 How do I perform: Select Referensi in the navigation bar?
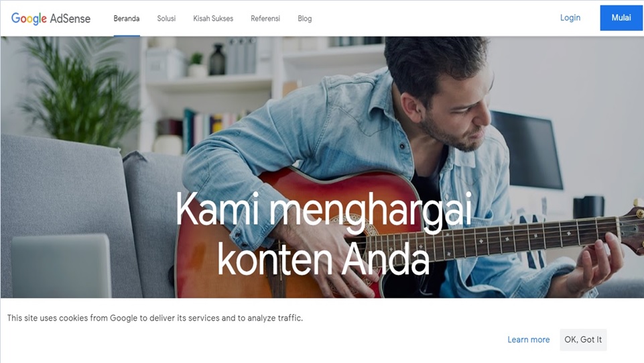(265, 19)
